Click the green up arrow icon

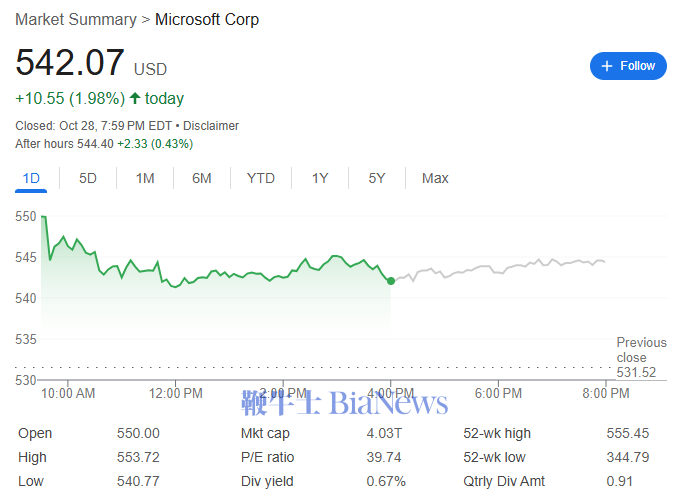[x=135, y=98]
